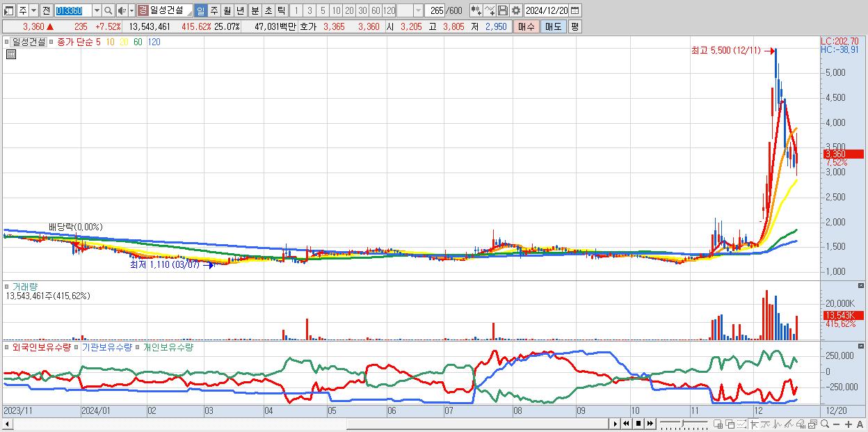Choose the 5 interval button
The image size is (868, 432).
322,10
